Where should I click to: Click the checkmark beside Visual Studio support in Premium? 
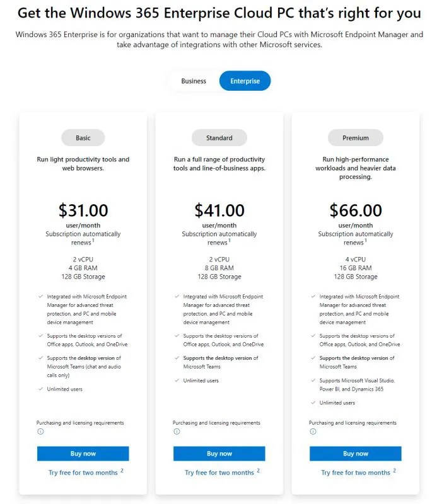coord(313,381)
